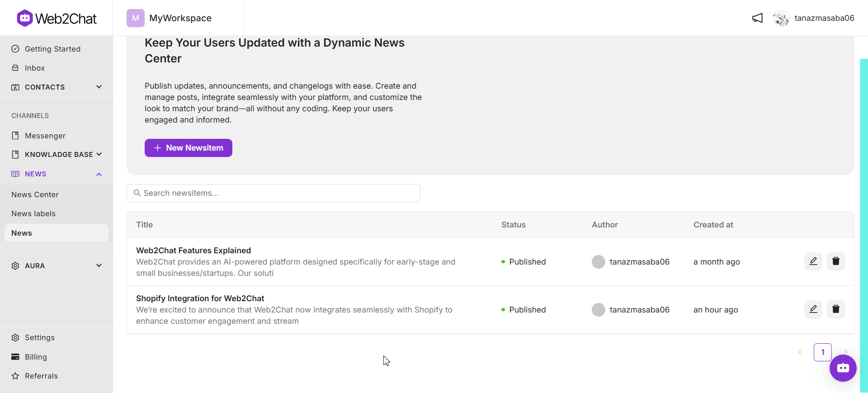868x393 pixels.
Task: Go to pagination page 1
Action: click(823, 352)
